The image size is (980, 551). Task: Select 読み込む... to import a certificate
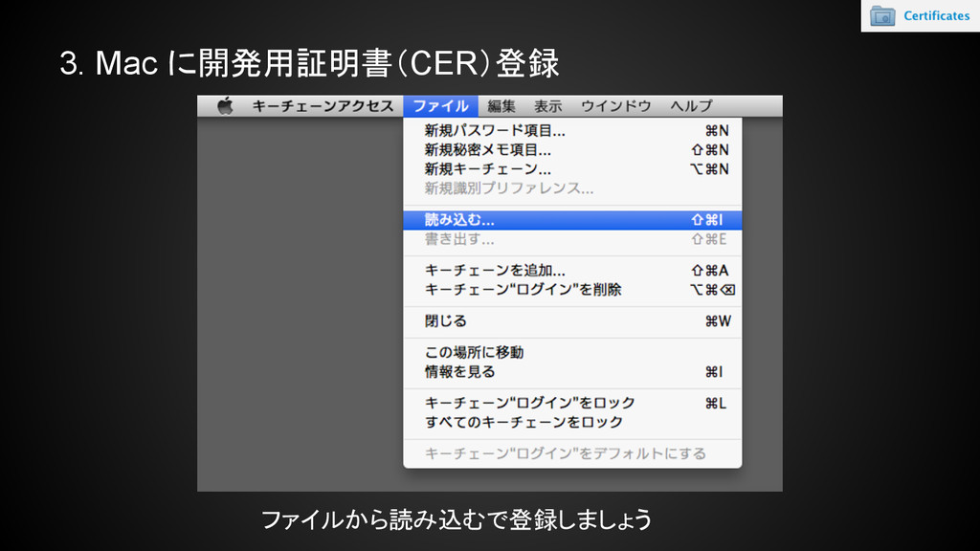572,220
